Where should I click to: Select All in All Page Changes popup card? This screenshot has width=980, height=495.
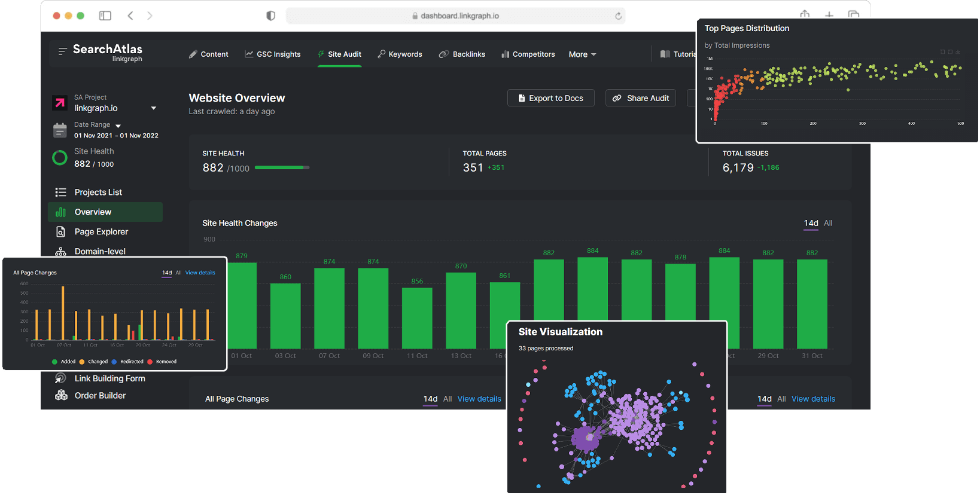(x=178, y=273)
